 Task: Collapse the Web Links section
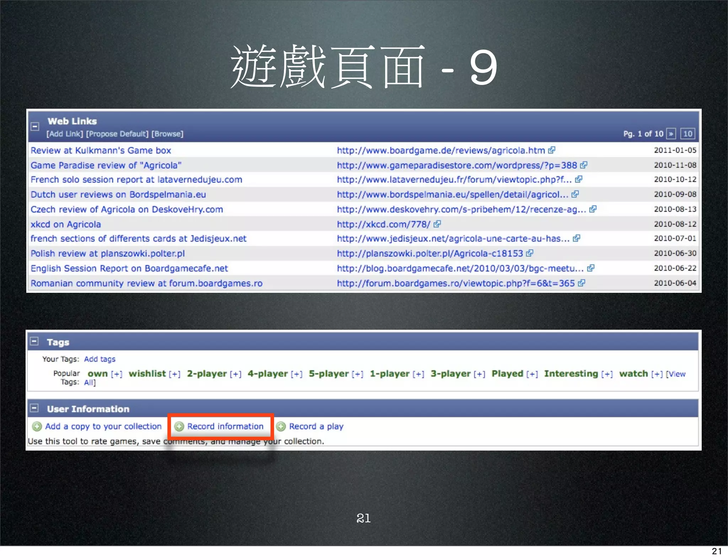tap(35, 126)
